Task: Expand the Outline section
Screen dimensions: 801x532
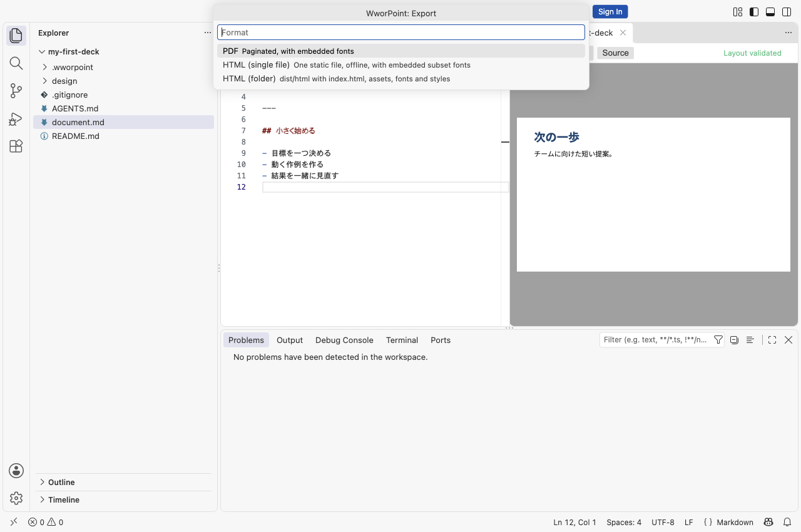Action: point(124,482)
